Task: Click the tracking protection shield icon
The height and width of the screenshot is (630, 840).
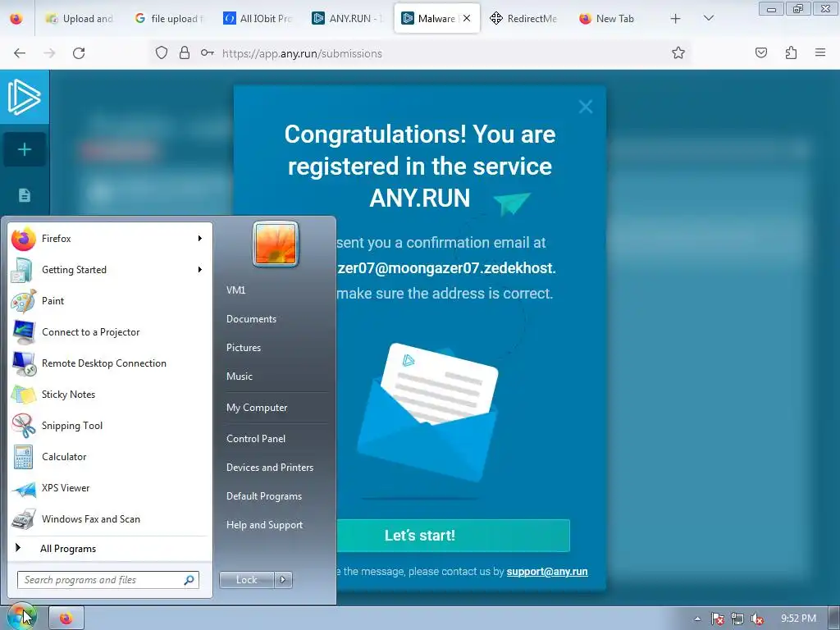Action: (x=162, y=53)
